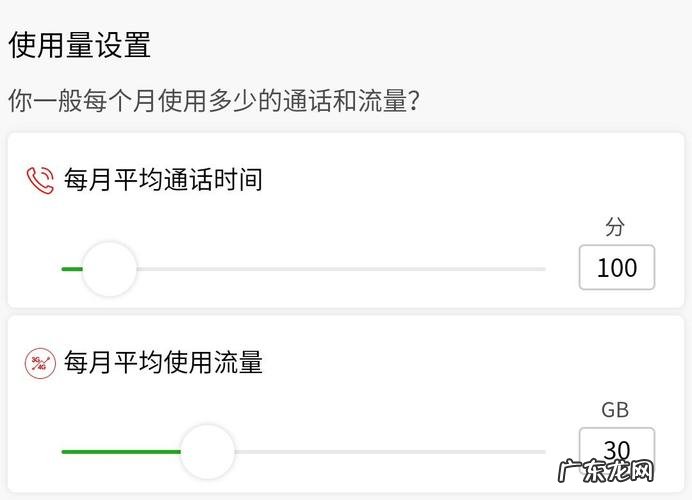Click the red phone call icon
This screenshot has height=500, width=692.
pyautogui.click(x=40, y=181)
